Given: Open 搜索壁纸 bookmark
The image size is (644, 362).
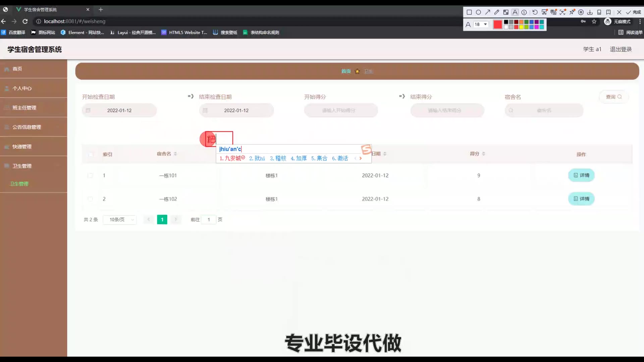Looking at the screenshot, I should 225,33.
